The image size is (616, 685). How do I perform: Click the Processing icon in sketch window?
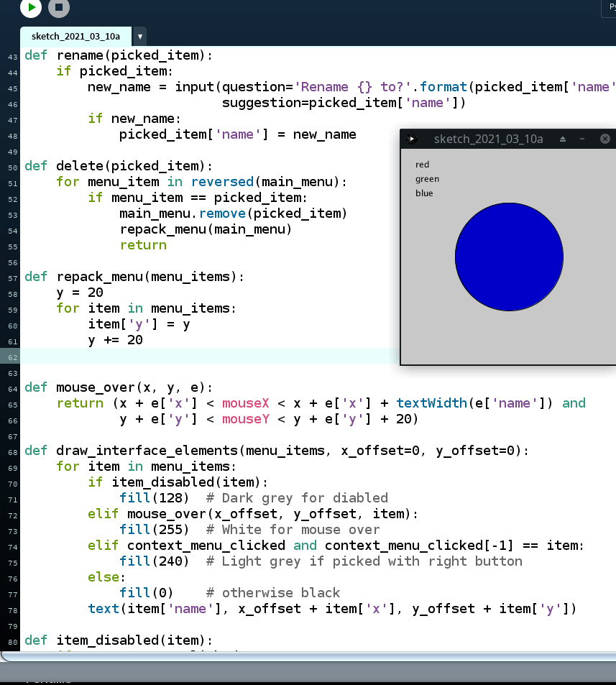(412, 139)
